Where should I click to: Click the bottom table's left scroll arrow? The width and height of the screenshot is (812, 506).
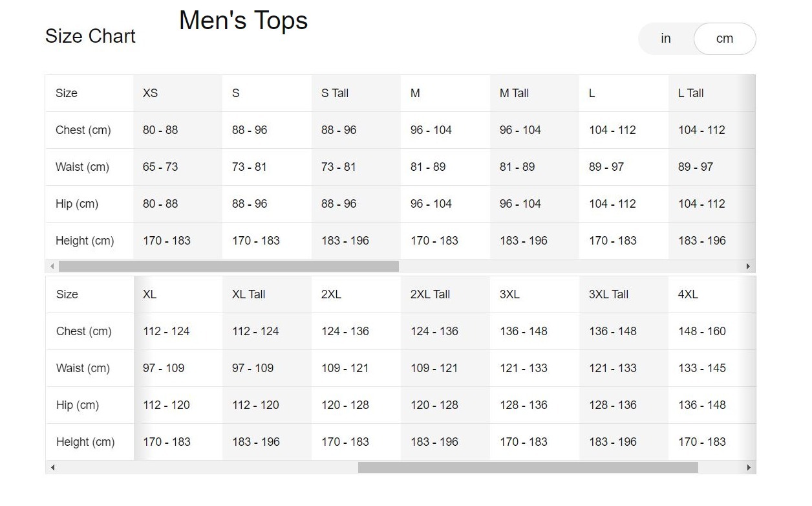tap(52, 467)
